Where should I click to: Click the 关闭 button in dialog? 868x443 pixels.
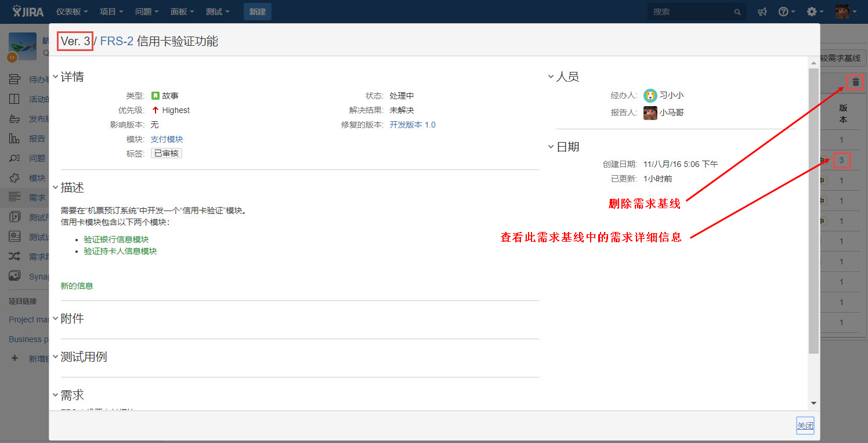click(x=805, y=426)
